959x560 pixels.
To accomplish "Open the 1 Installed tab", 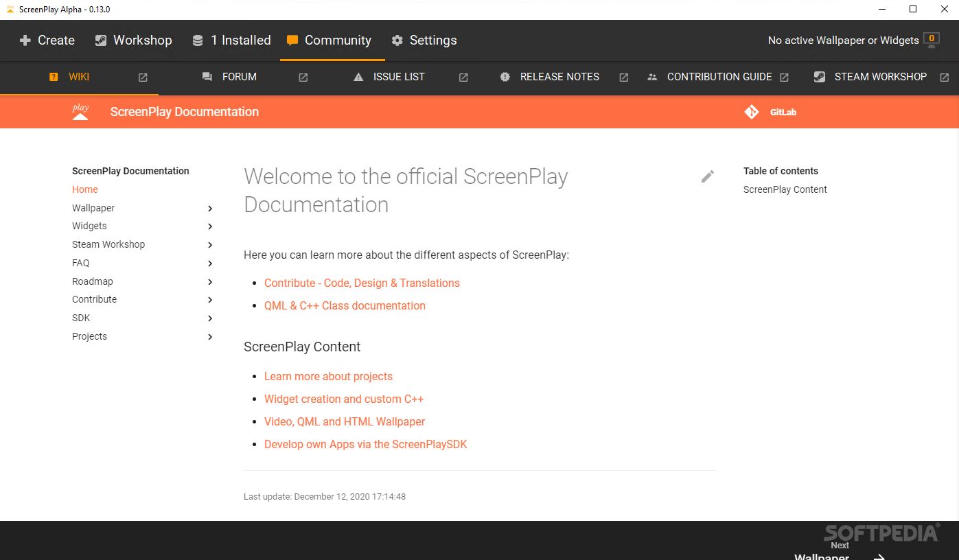I will [231, 40].
